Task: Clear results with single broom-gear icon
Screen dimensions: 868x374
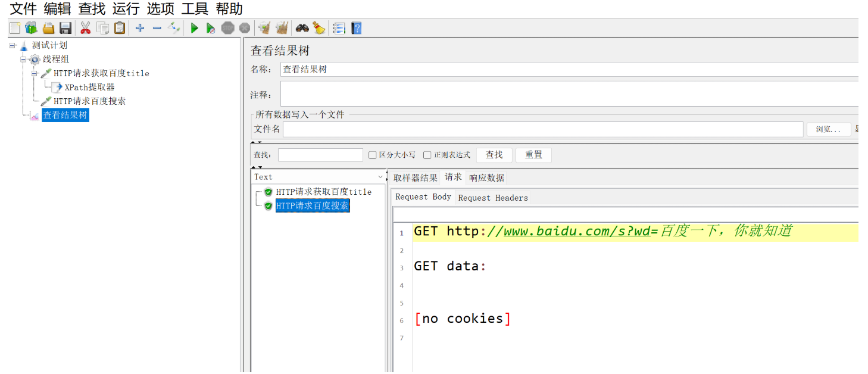Action: point(264,28)
